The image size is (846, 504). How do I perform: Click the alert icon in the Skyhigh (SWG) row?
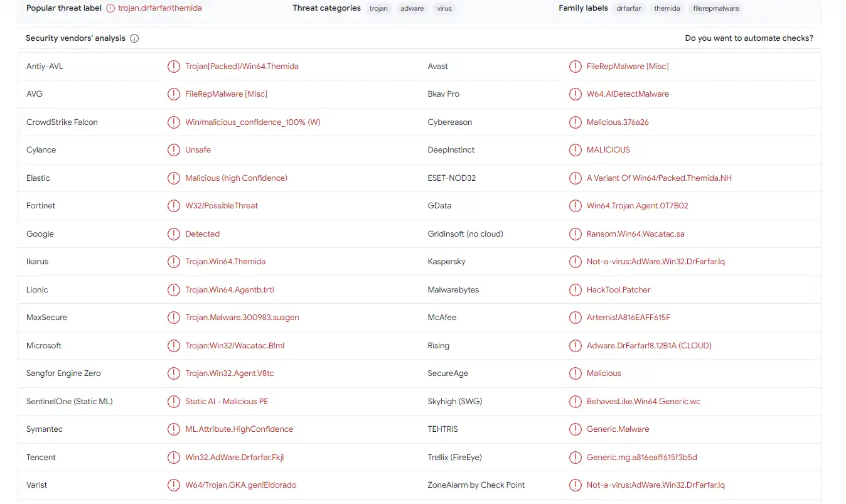[x=575, y=402]
